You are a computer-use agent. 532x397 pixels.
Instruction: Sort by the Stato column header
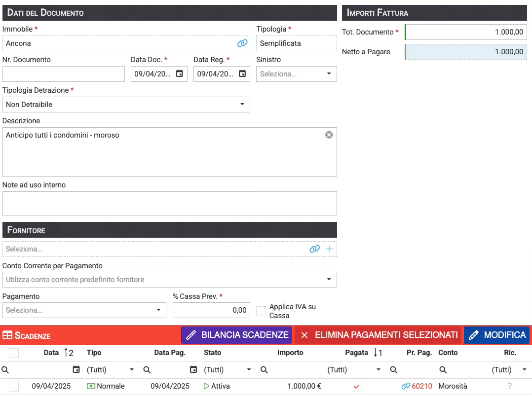pos(212,353)
